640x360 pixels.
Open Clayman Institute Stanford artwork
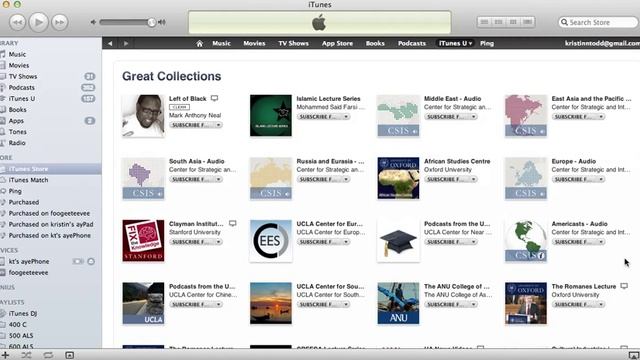click(143, 241)
